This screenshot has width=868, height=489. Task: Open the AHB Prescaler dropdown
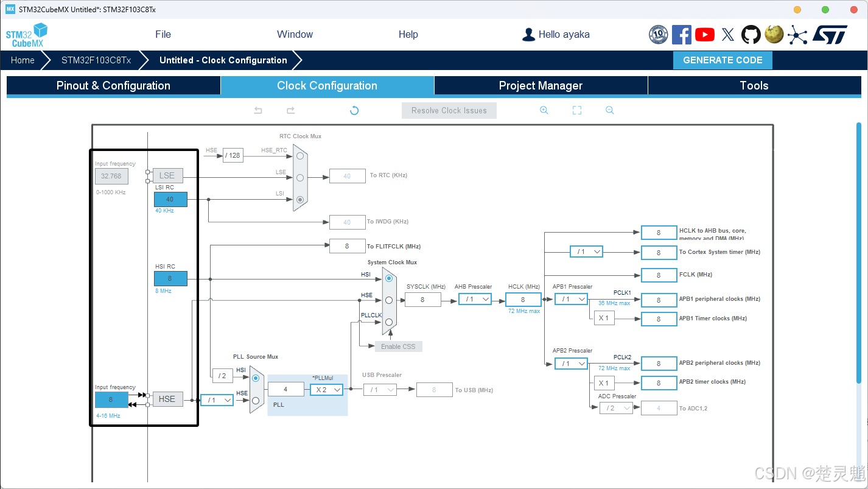coord(475,299)
